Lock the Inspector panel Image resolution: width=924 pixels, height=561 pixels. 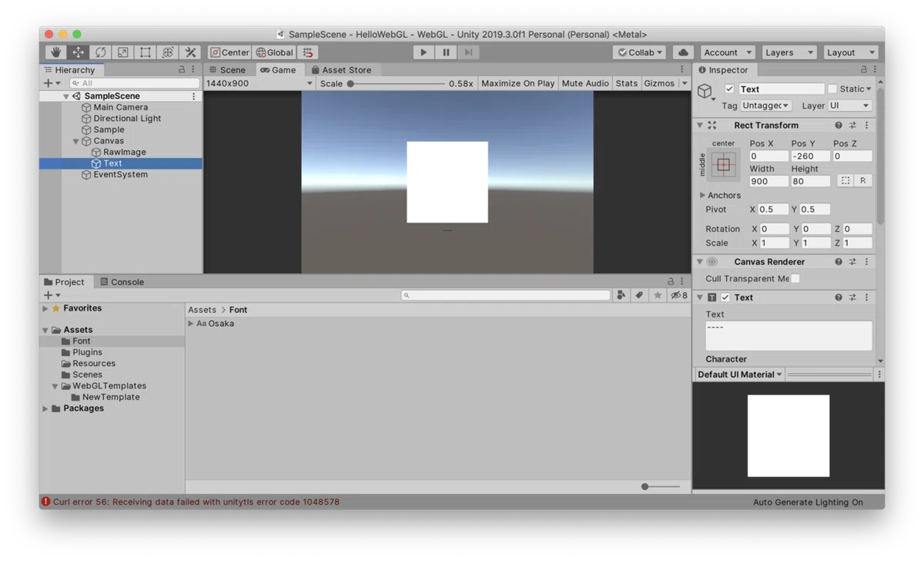[863, 69]
